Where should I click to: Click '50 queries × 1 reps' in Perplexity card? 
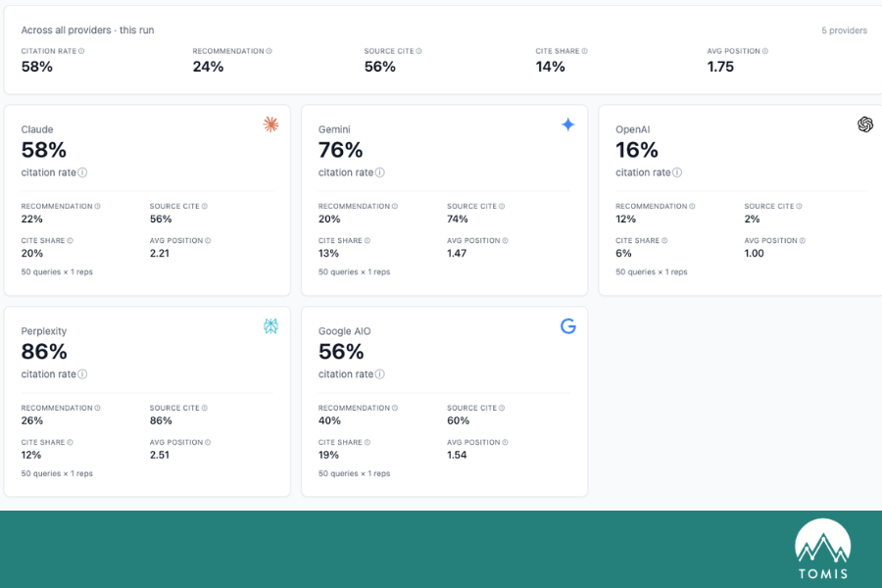click(x=57, y=473)
